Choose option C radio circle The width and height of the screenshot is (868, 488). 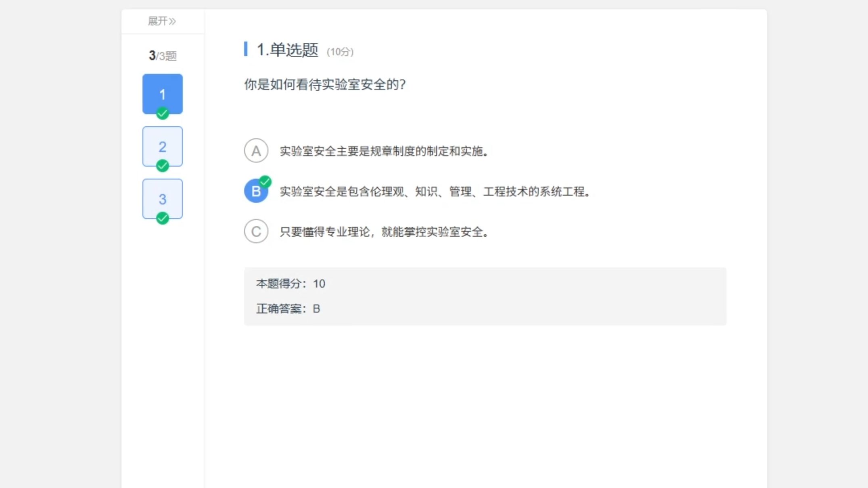point(256,231)
